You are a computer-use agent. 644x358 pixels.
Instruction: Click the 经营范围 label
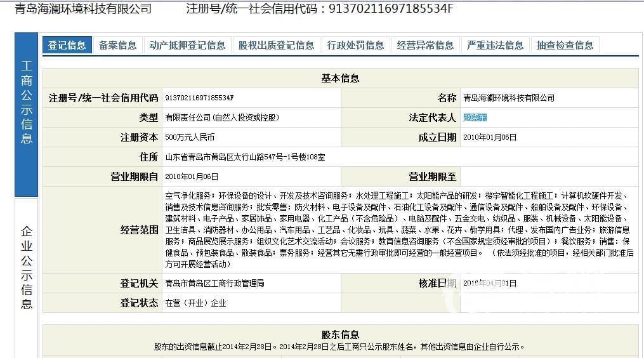coord(139,230)
